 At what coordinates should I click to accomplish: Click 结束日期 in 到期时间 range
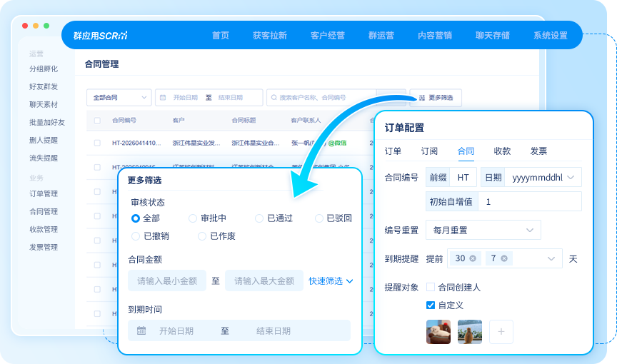(x=273, y=331)
